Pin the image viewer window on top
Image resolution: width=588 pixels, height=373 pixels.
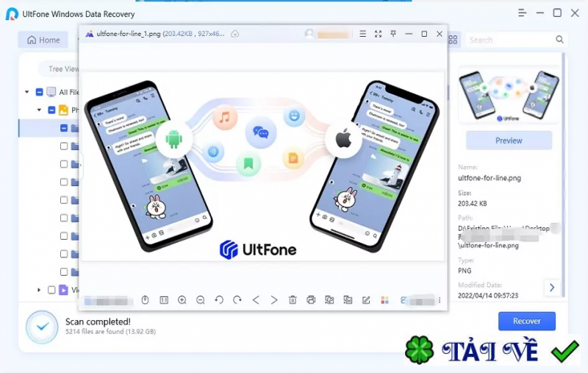(x=393, y=34)
